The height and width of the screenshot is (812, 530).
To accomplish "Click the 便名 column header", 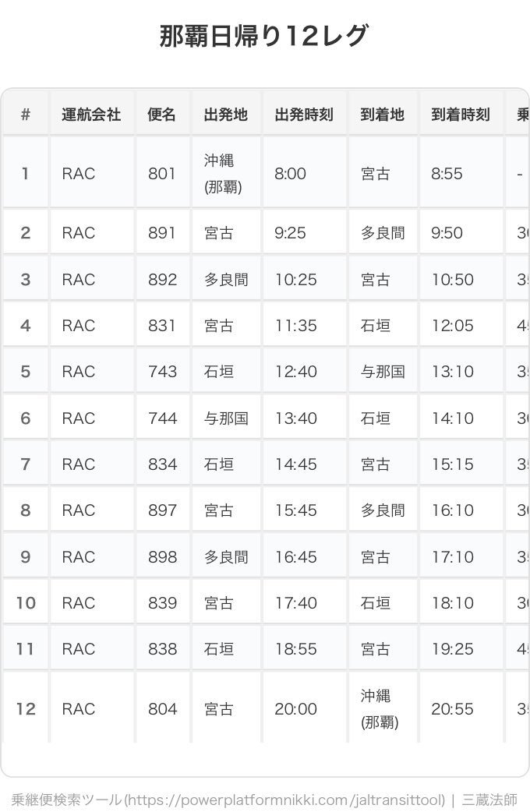I will click(x=163, y=114).
